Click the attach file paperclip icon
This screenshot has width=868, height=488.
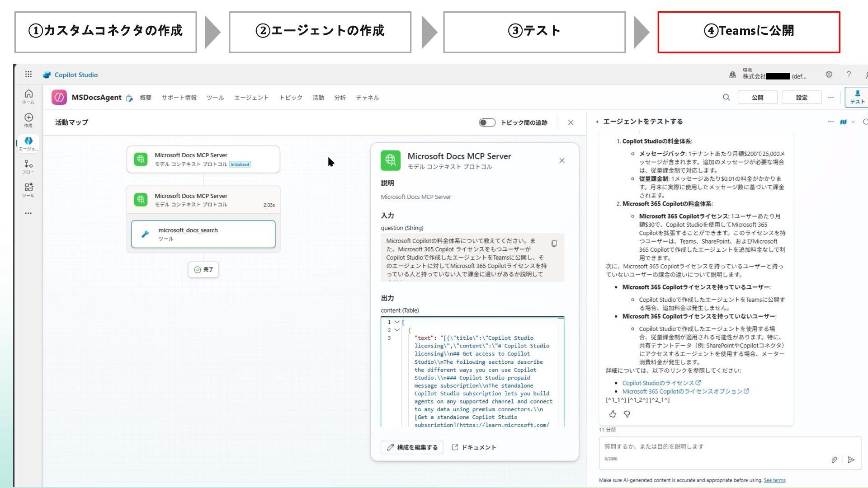pos(834,460)
